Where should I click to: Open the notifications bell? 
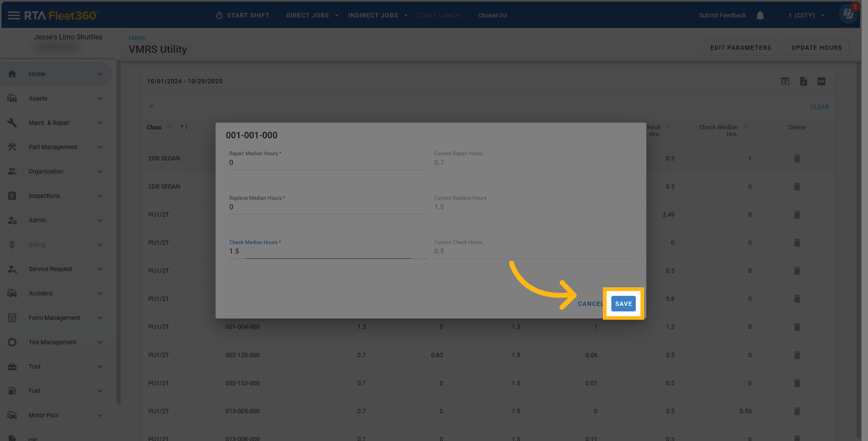pos(760,16)
